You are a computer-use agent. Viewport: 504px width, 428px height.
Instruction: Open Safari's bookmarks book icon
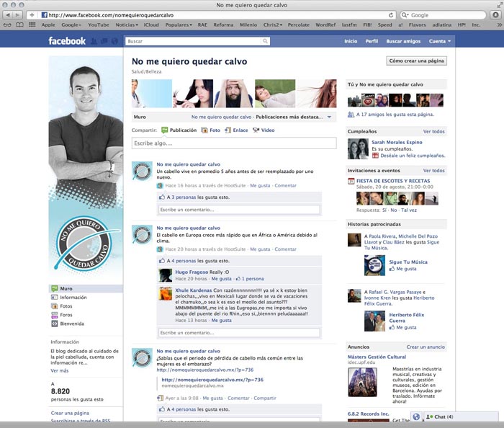(x=19, y=24)
